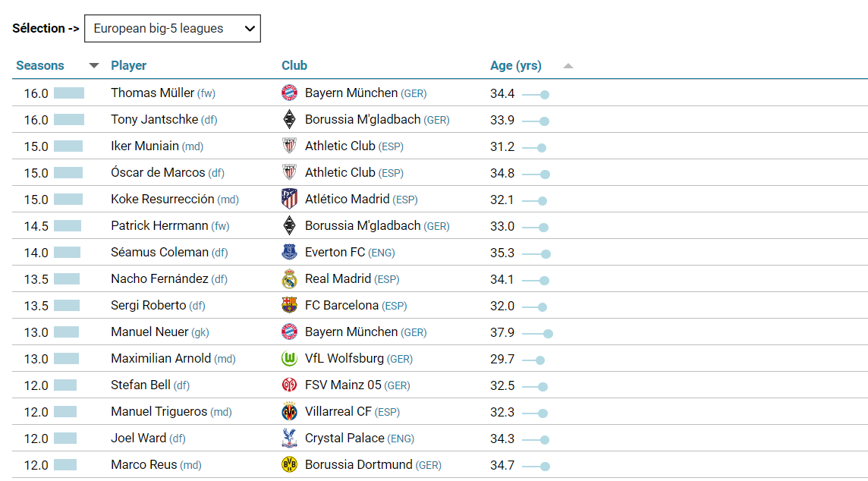Screen dimensions: 868x481
Task: Click the FC Barcelona club crest
Action: [289, 306]
